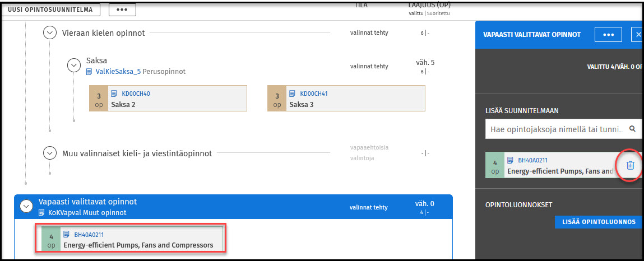Open KD00CH40 course code link

[136, 94]
